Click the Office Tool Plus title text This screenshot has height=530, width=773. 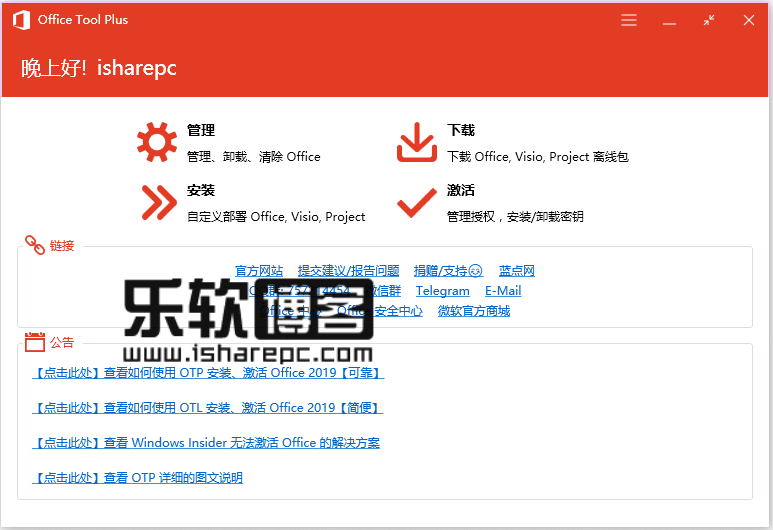point(83,20)
